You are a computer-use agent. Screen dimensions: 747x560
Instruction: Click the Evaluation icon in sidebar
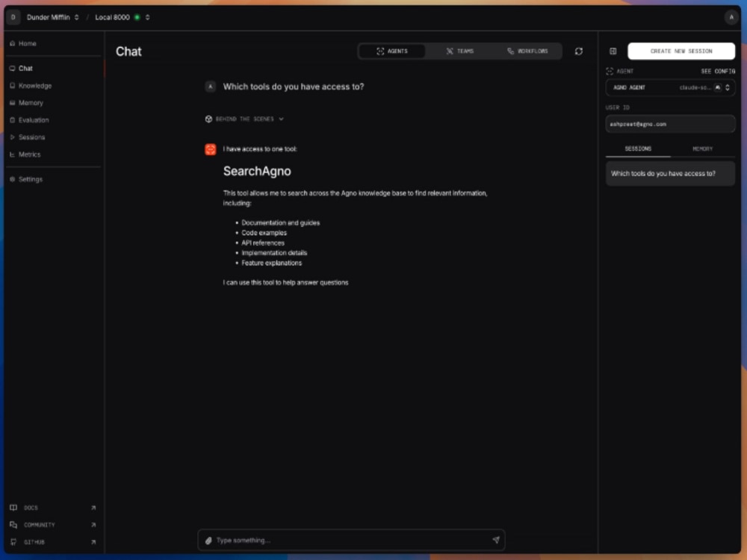point(13,120)
